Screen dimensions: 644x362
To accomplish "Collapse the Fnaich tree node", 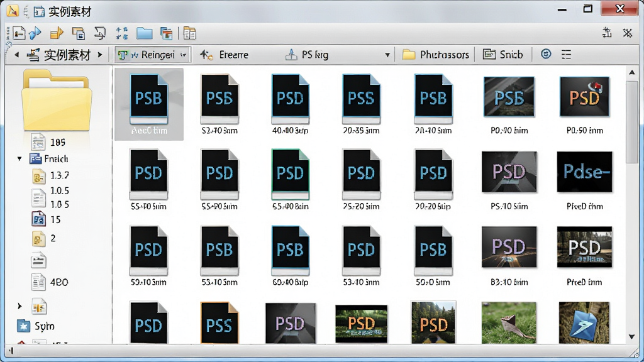I will [19, 159].
